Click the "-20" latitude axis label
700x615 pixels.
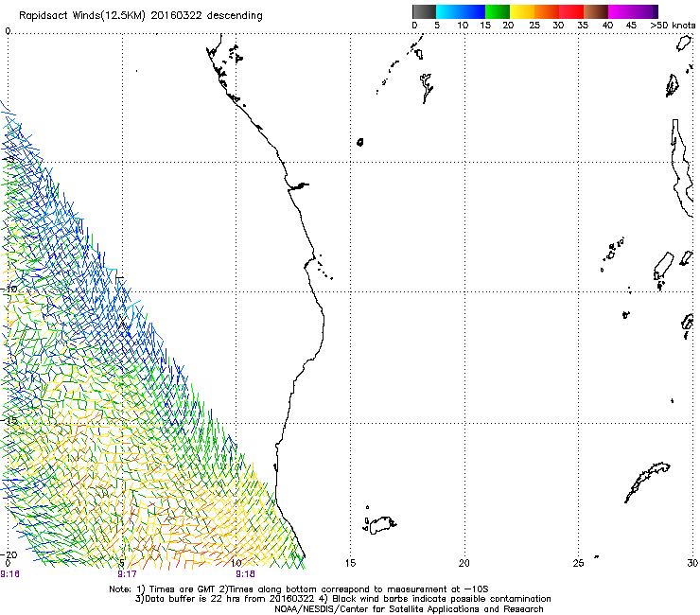coord(9,554)
